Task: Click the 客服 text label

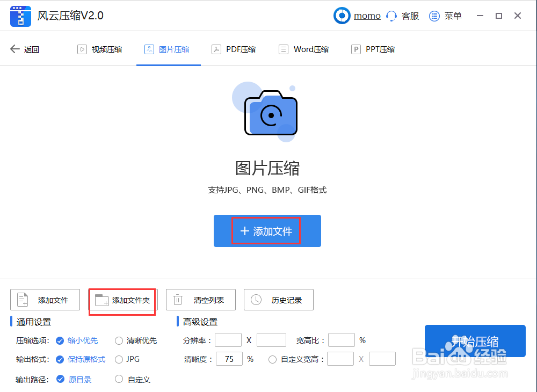Action: point(410,16)
